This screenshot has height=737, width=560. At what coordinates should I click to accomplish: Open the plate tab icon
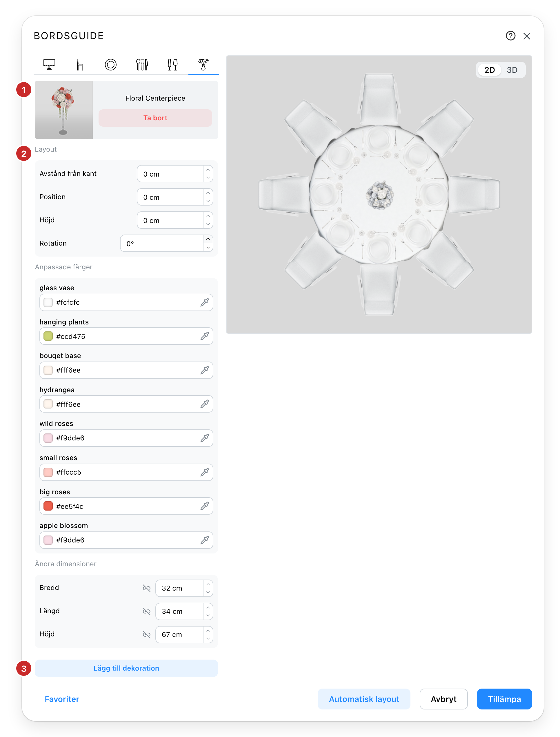(111, 64)
